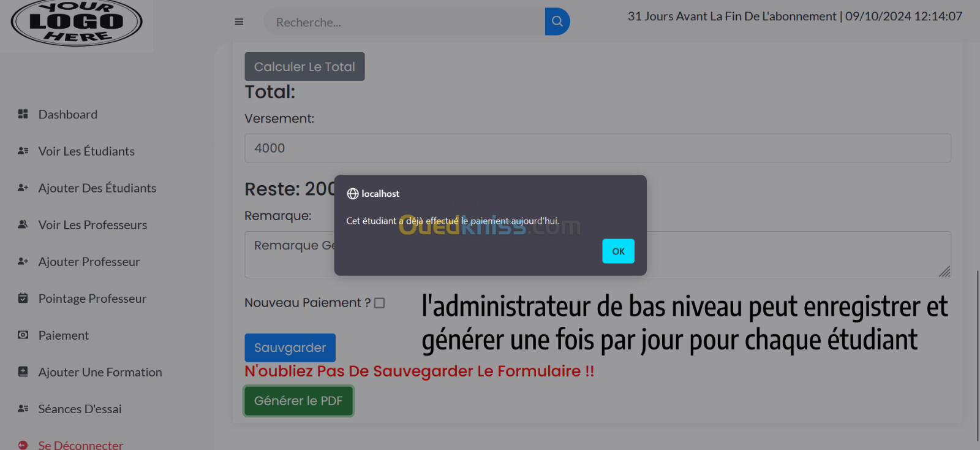Click the 'Versement:' label
Image resolution: width=980 pixels, height=450 pixels.
pos(279,118)
